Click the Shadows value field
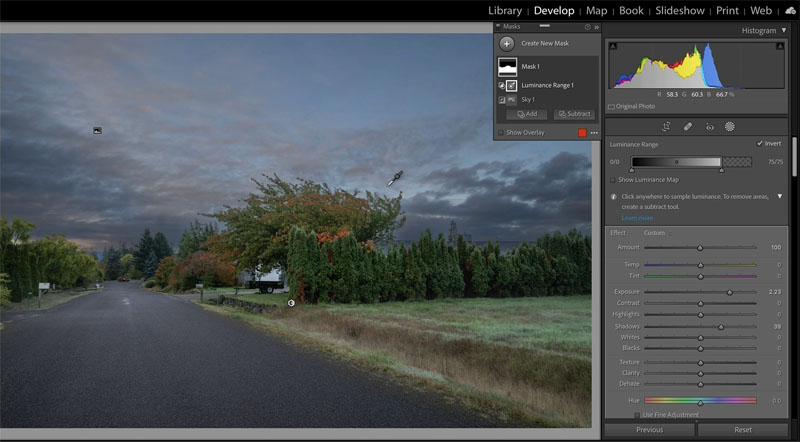This screenshot has height=442, width=800. click(x=777, y=327)
